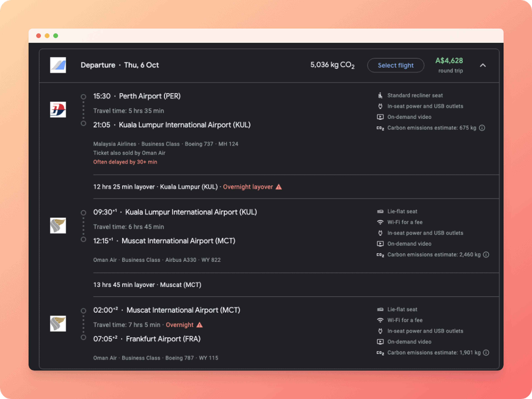Click warning triangle next to Overnight travel time

click(199, 325)
